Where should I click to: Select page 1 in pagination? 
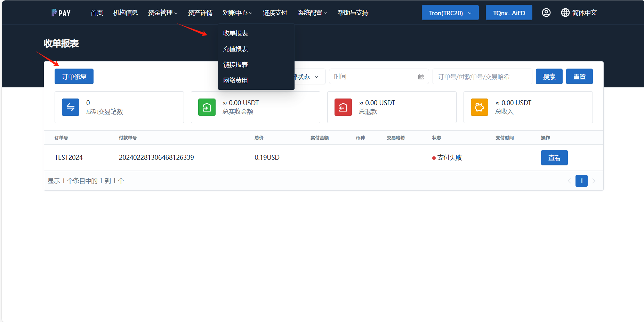pos(581,181)
